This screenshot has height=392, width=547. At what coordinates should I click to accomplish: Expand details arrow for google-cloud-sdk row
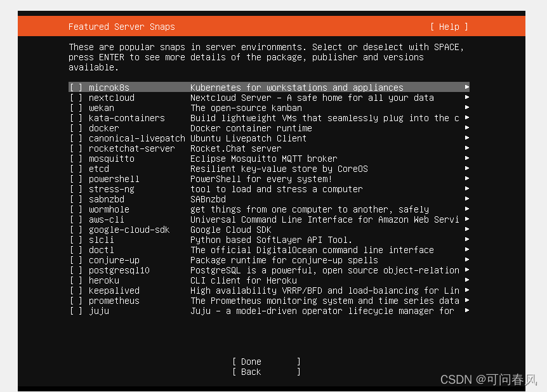click(x=467, y=229)
